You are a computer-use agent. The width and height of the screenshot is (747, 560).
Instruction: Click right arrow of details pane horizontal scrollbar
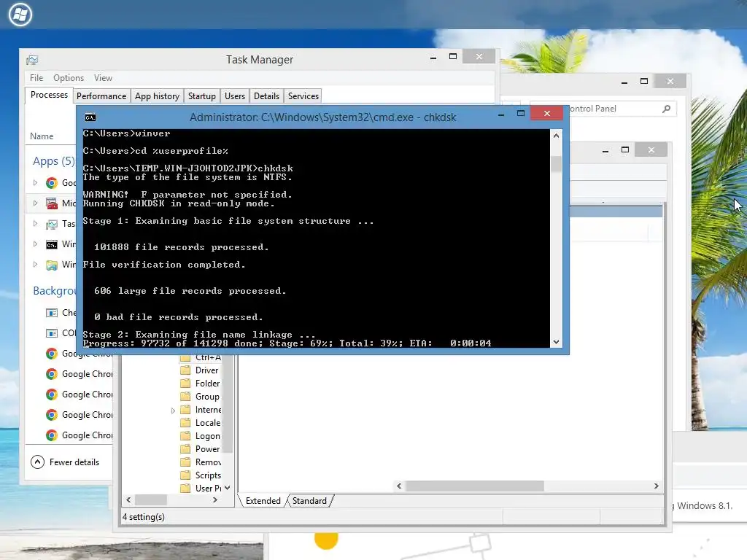(656, 486)
